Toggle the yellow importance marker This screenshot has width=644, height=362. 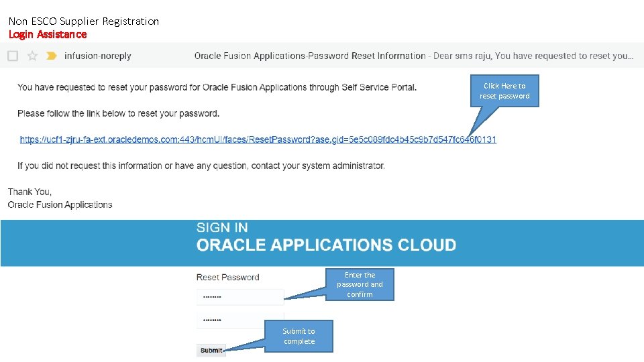(52, 56)
